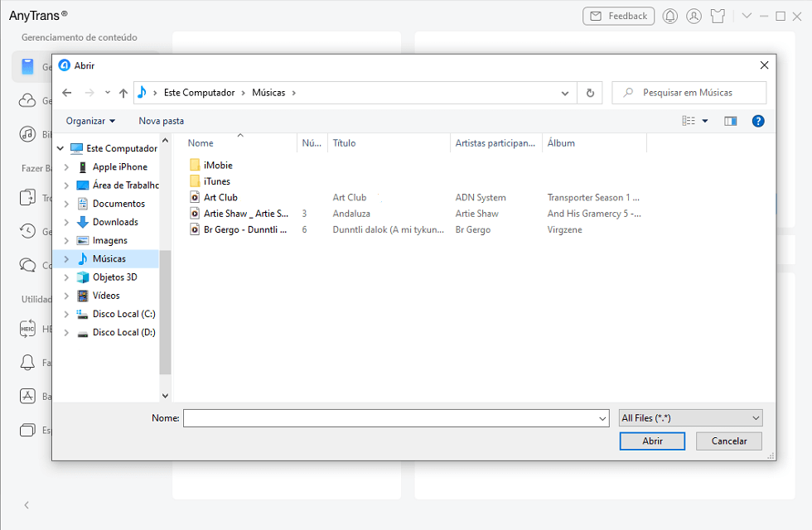Select the backup manager clock icon in sidebar
The width and height of the screenshot is (812, 530).
pyautogui.click(x=27, y=231)
